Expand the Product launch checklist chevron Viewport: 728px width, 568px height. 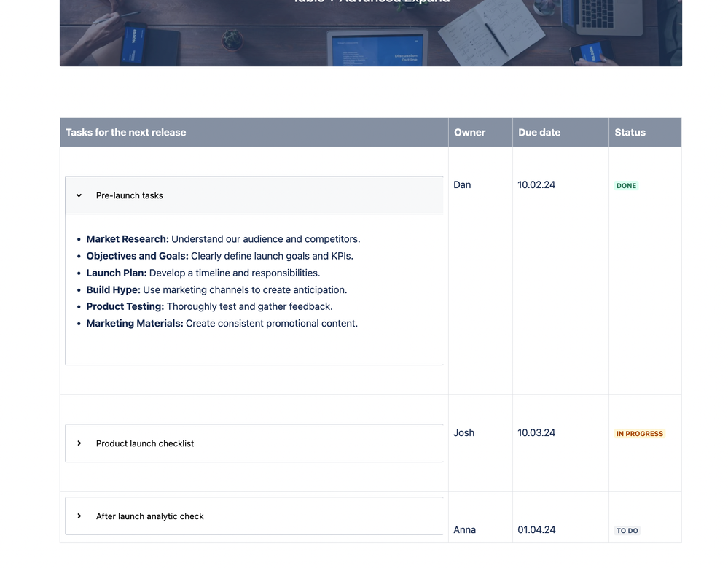point(79,443)
